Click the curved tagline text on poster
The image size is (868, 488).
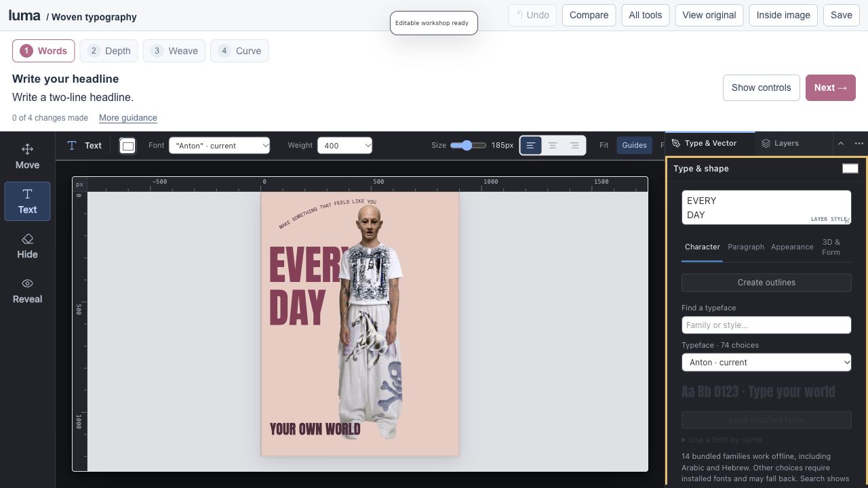[327, 212]
